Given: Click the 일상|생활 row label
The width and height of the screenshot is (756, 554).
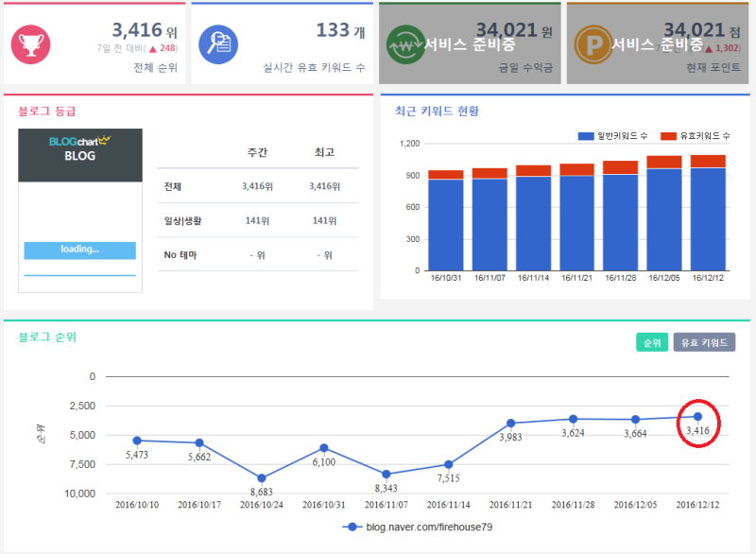Looking at the screenshot, I should pyautogui.click(x=182, y=221).
